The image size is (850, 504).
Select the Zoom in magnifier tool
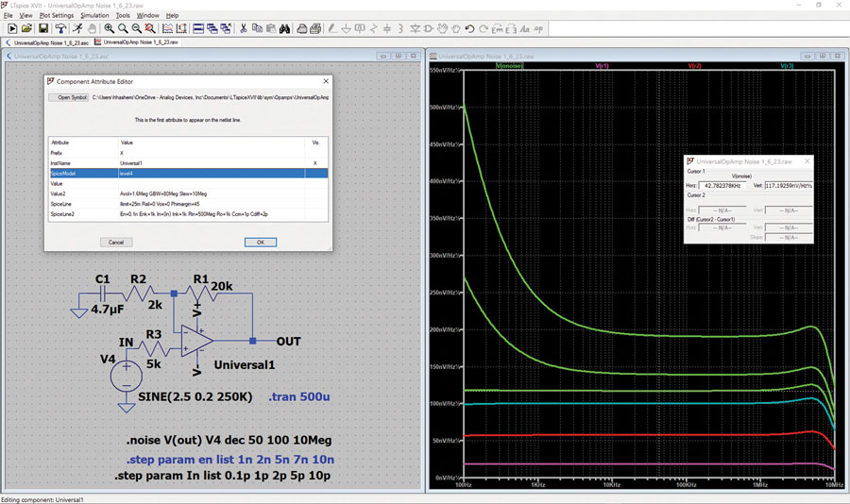[109, 28]
